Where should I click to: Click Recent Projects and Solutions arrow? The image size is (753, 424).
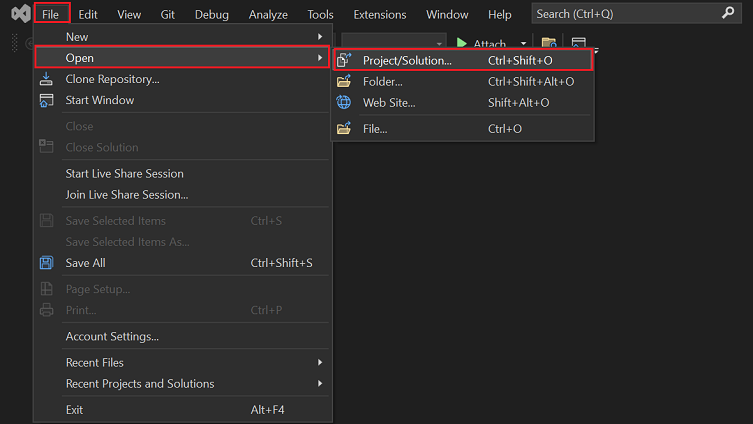(x=320, y=384)
